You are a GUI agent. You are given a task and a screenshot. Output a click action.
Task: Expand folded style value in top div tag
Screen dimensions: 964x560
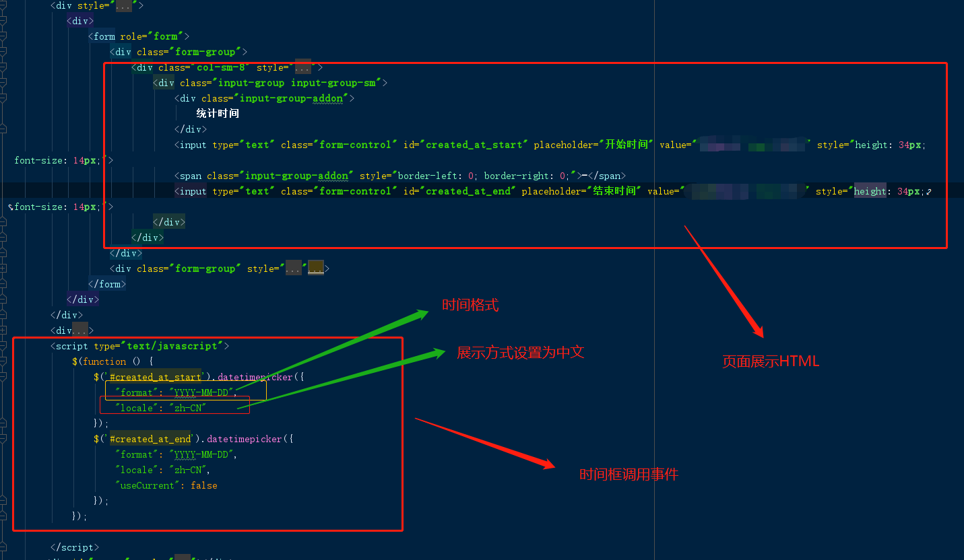pos(123,5)
